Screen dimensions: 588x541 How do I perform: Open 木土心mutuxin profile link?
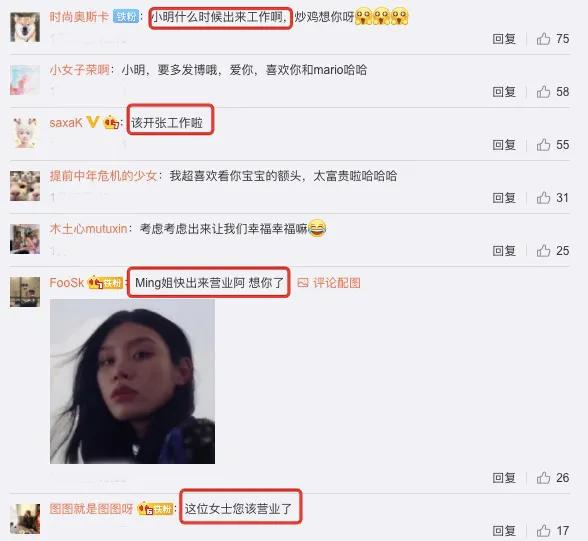pyautogui.click(x=88, y=229)
